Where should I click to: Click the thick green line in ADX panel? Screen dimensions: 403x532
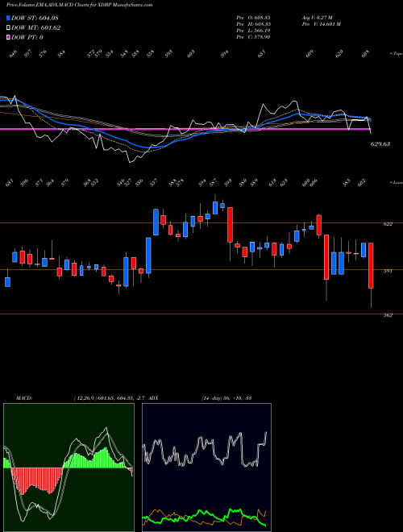pyautogui.click(x=204, y=516)
